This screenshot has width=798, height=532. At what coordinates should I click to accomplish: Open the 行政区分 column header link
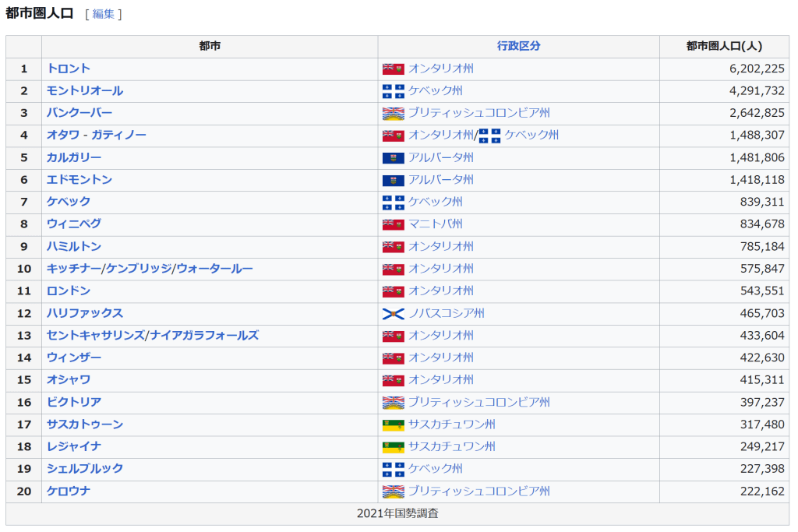[518, 46]
